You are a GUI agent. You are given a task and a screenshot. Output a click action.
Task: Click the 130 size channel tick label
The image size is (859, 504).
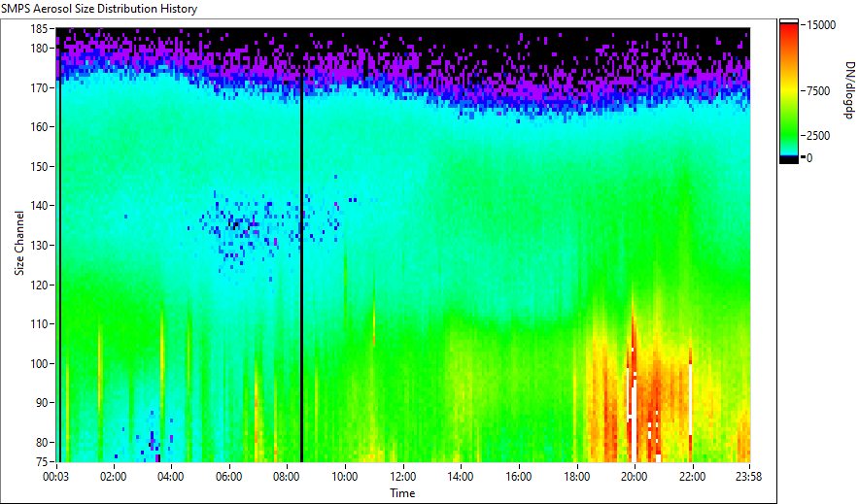[40, 245]
